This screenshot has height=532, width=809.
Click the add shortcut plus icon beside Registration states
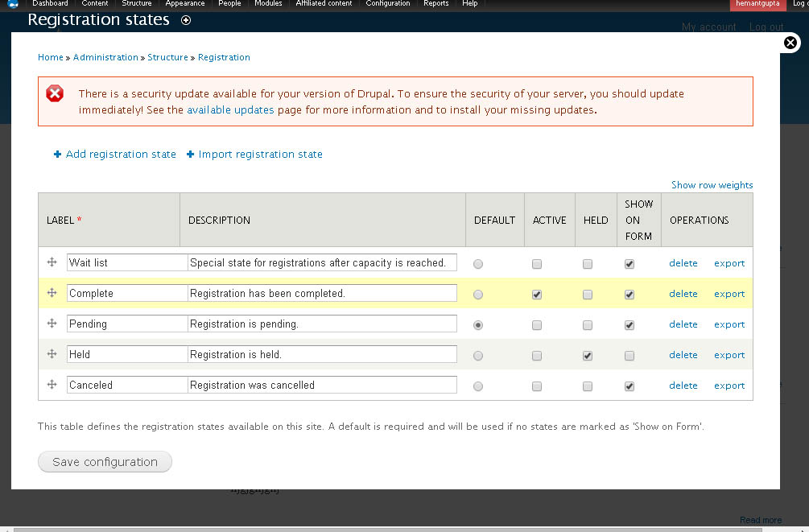(x=186, y=20)
